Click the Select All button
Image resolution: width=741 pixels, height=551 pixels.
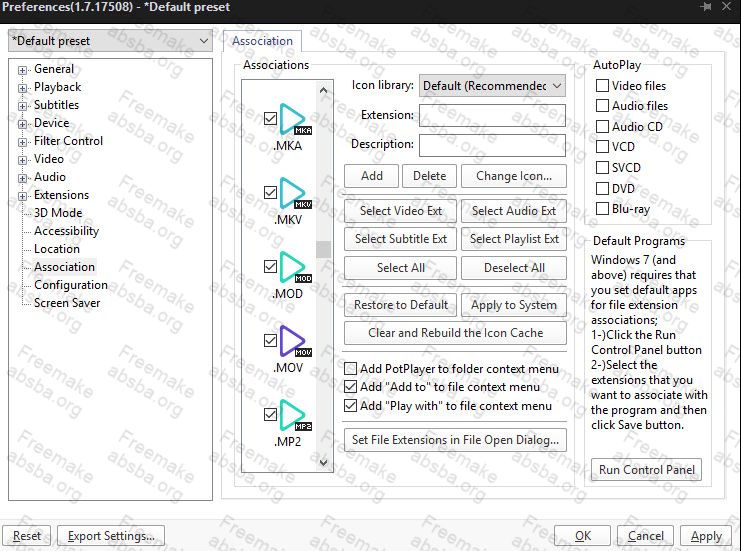pyautogui.click(x=400, y=268)
